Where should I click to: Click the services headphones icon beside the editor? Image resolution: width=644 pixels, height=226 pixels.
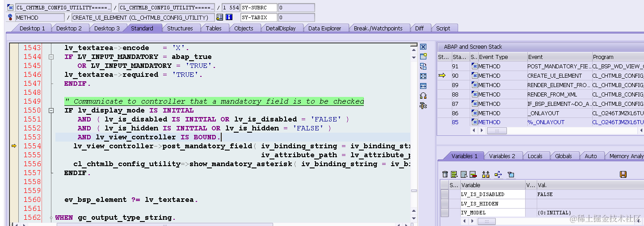(x=423, y=96)
